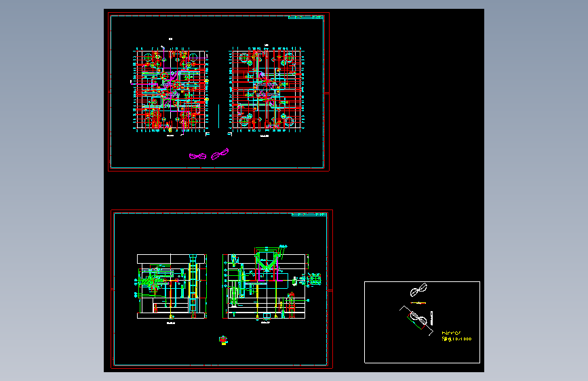Click the title block of lower sheet
The image size is (588, 381).
[309, 214]
